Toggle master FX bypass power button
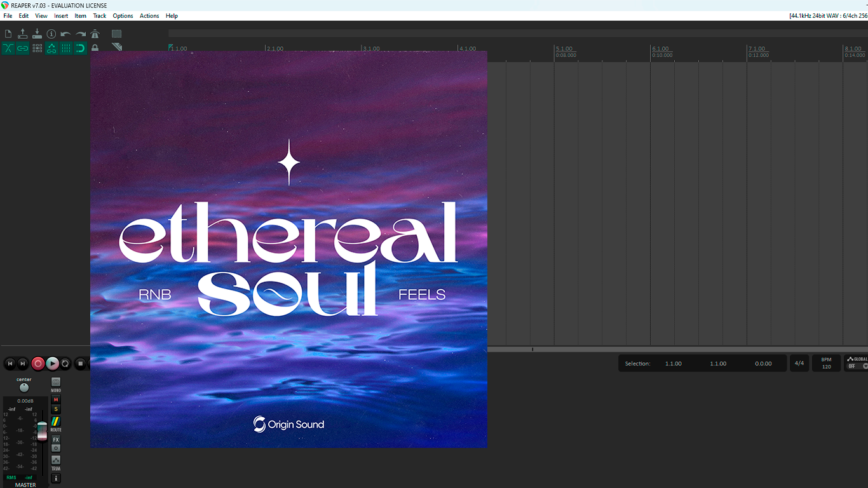This screenshot has height=488, width=868. tap(56, 448)
